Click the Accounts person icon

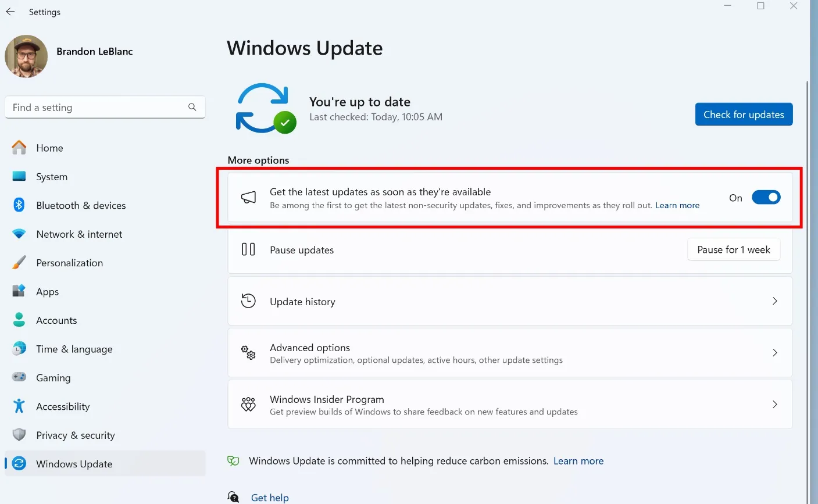click(x=19, y=320)
